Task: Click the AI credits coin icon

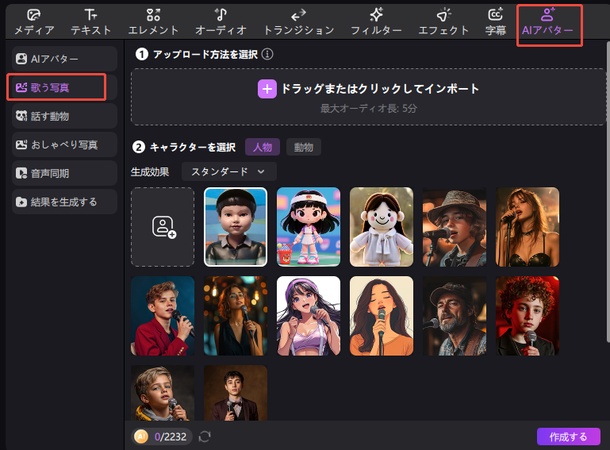Action: [x=141, y=436]
